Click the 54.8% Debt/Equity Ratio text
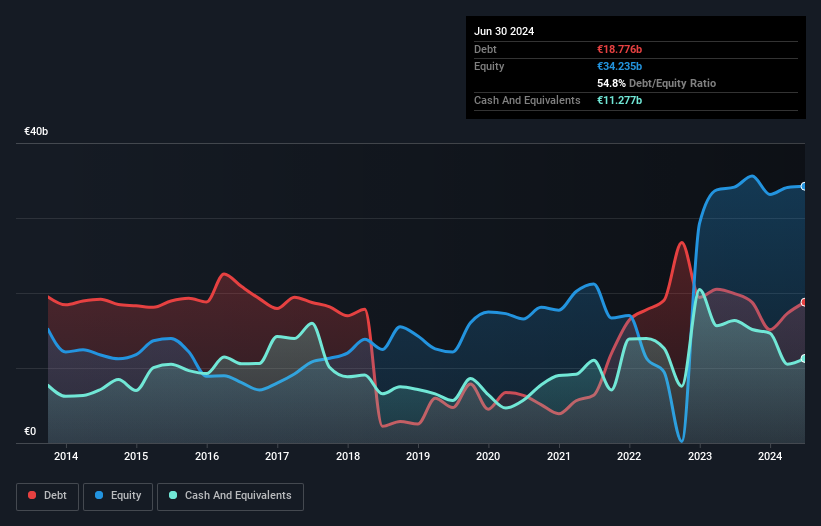This screenshot has width=821, height=526. pyautogui.click(x=657, y=83)
